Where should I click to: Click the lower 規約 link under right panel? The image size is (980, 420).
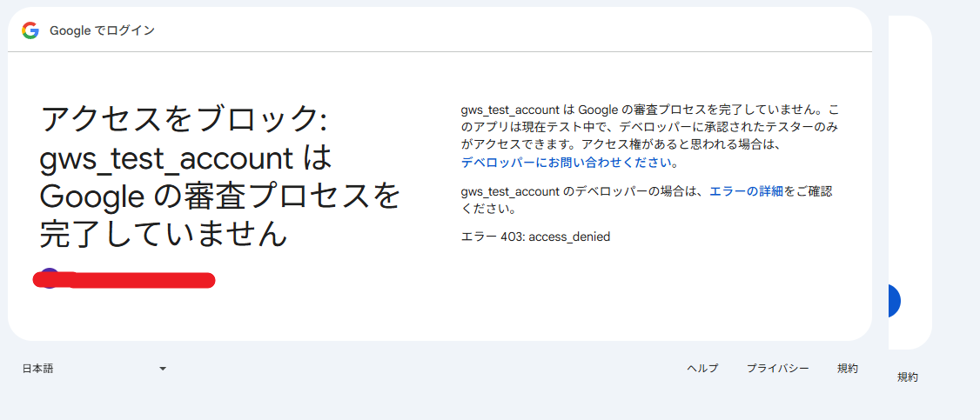click(x=907, y=377)
